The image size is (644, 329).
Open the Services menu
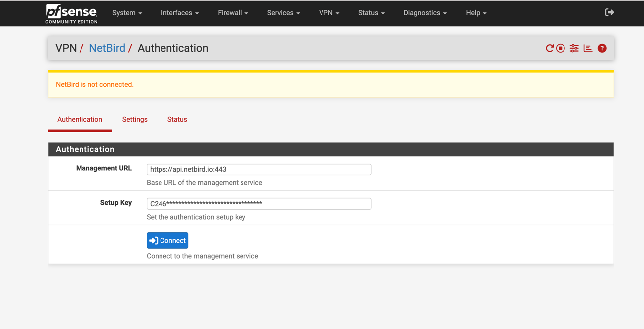(x=283, y=13)
